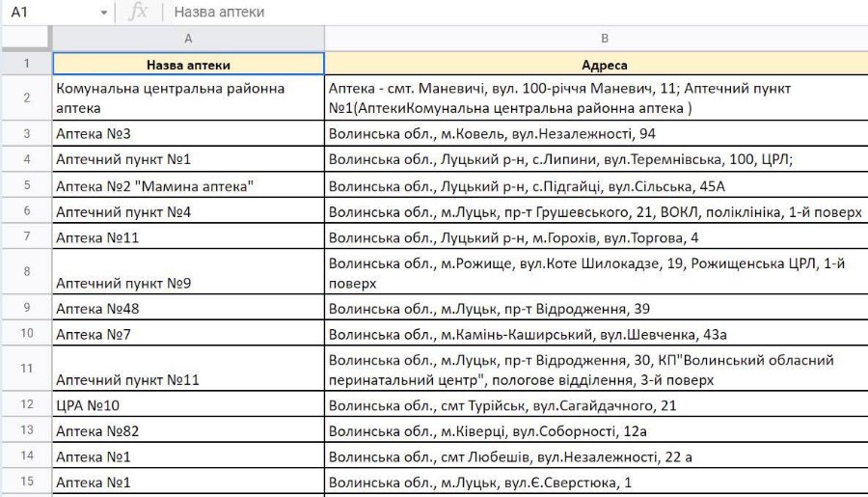Click the Ковель, вул.Незалежності, 94 address cell

[x=596, y=133]
